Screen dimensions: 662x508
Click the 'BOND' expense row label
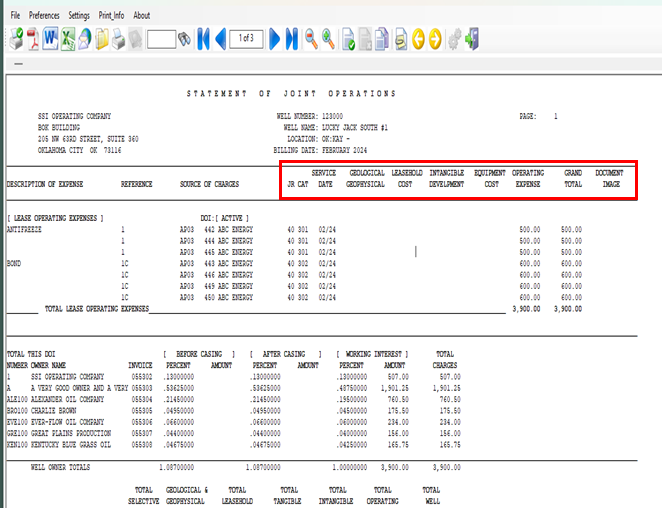click(14, 264)
